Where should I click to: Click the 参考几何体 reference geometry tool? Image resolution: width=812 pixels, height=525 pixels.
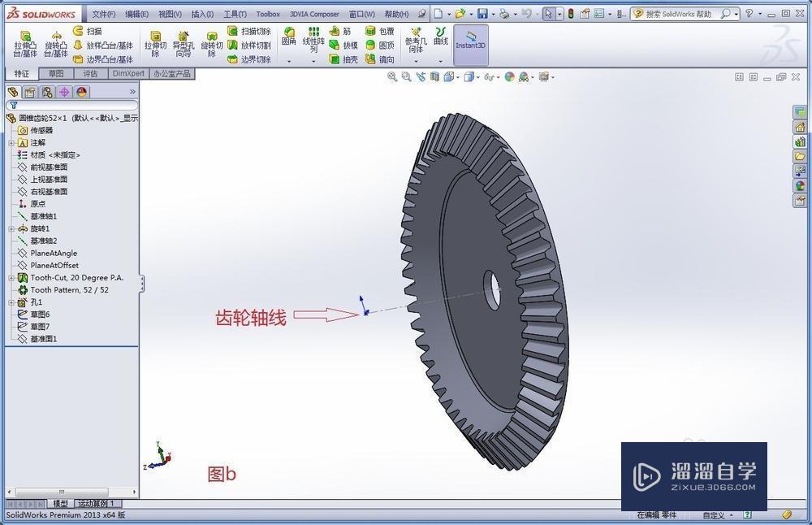416,41
